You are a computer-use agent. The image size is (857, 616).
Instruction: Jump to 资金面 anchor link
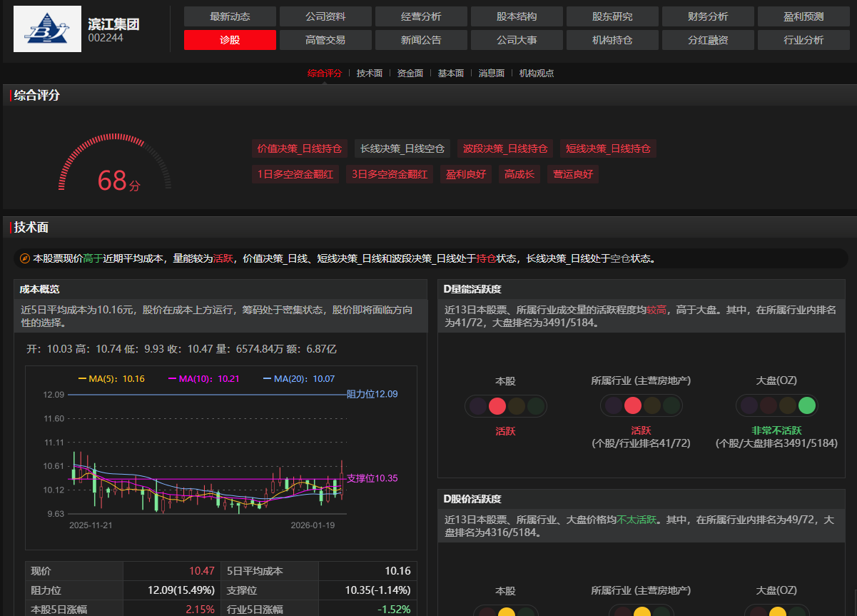[x=410, y=73]
